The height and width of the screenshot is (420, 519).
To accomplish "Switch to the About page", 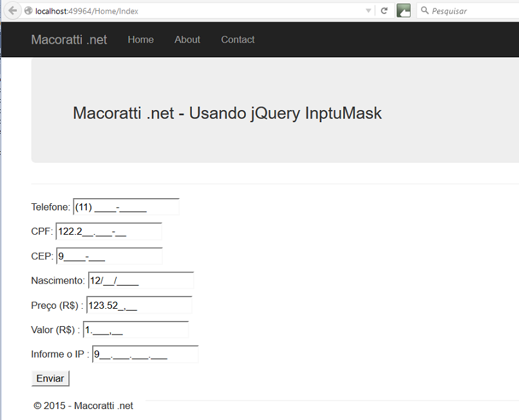I will pos(187,39).
